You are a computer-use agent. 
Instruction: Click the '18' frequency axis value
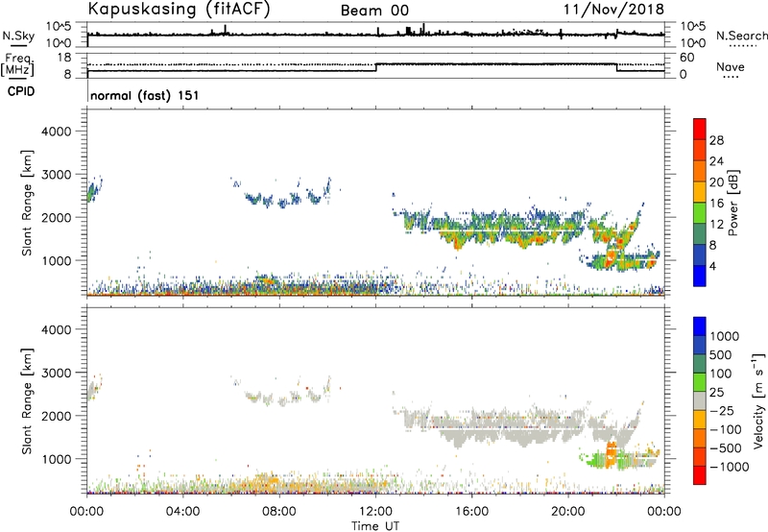click(64, 58)
